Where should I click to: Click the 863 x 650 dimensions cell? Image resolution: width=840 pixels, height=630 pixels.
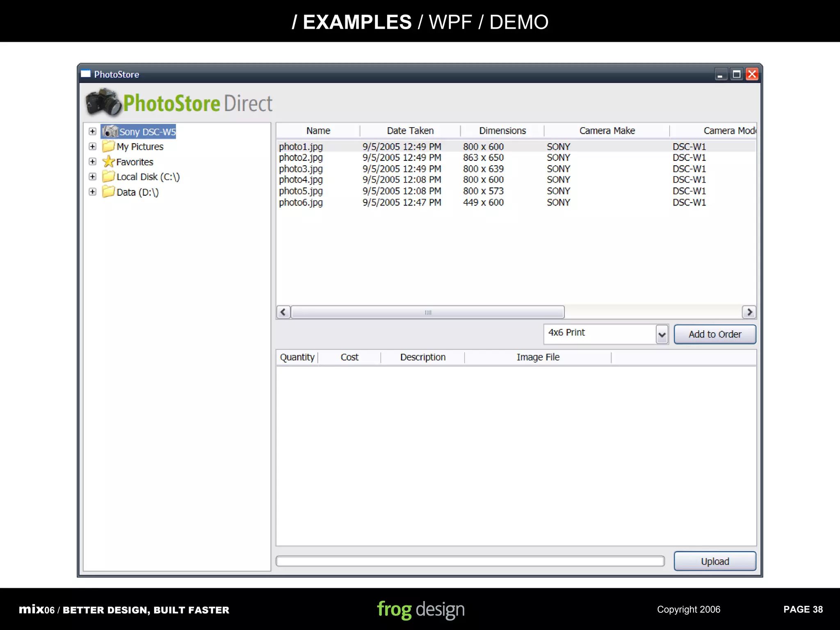point(483,157)
